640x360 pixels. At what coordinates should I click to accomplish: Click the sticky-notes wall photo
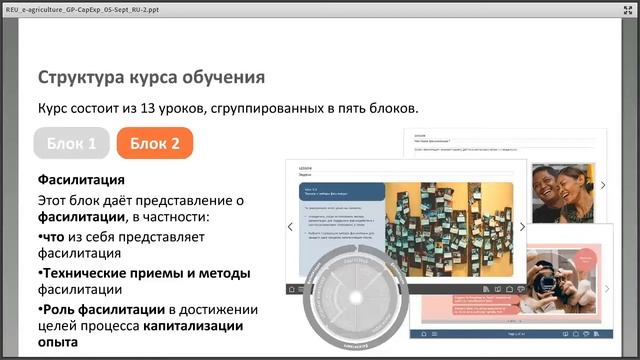(x=449, y=229)
